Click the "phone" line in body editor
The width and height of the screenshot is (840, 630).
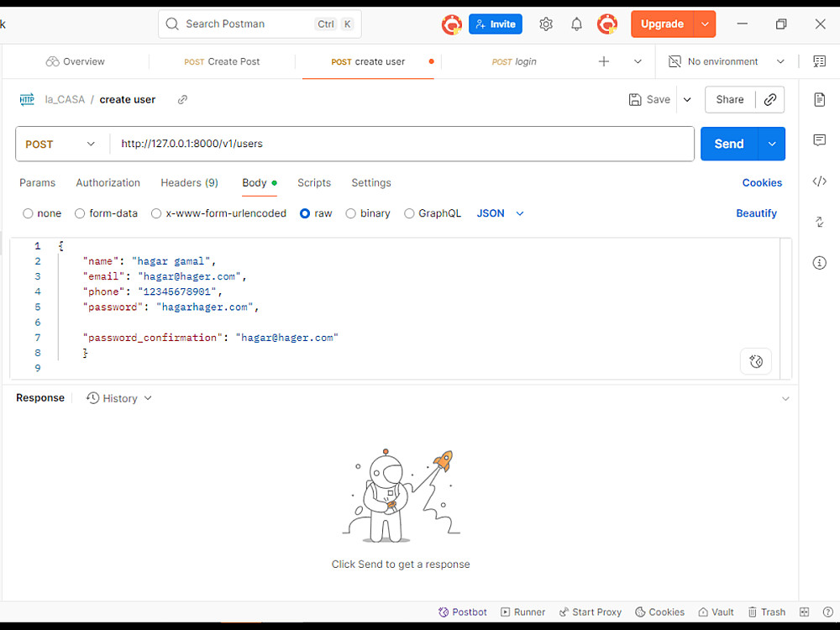click(152, 291)
